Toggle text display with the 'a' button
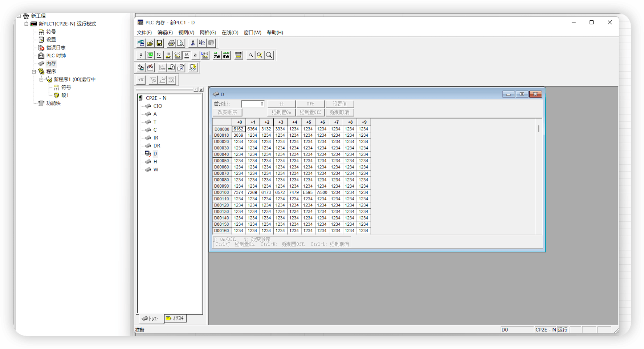 pyautogui.click(x=195, y=55)
